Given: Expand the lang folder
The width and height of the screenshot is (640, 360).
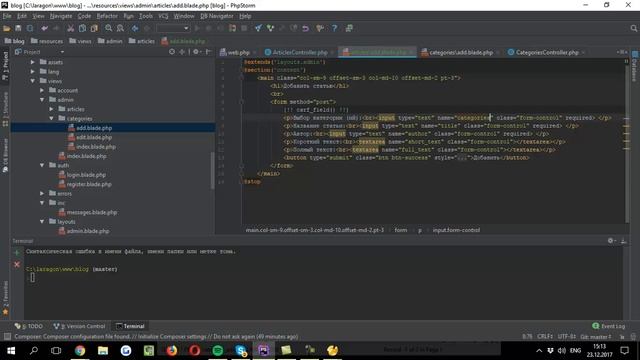Looking at the screenshot, I should point(33,71).
